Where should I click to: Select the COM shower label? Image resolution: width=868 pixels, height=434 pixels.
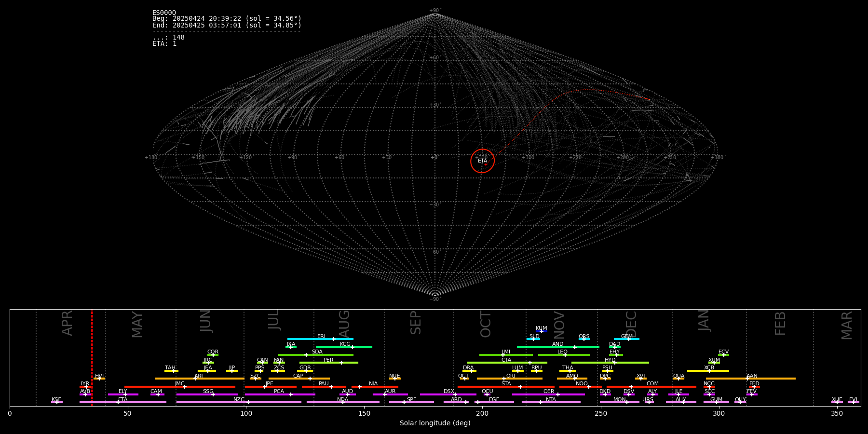coord(652,384)
